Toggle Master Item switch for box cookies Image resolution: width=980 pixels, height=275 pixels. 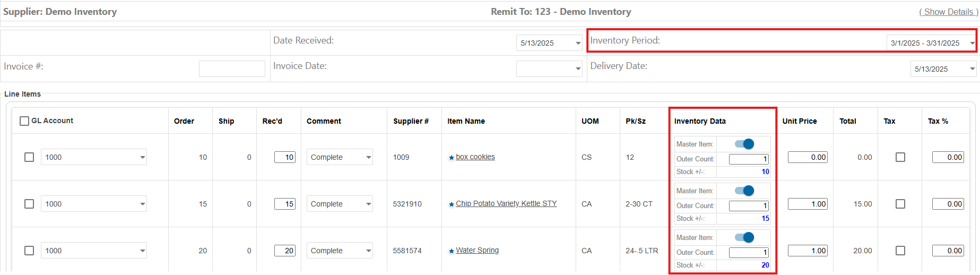click(x=744, y=144)
